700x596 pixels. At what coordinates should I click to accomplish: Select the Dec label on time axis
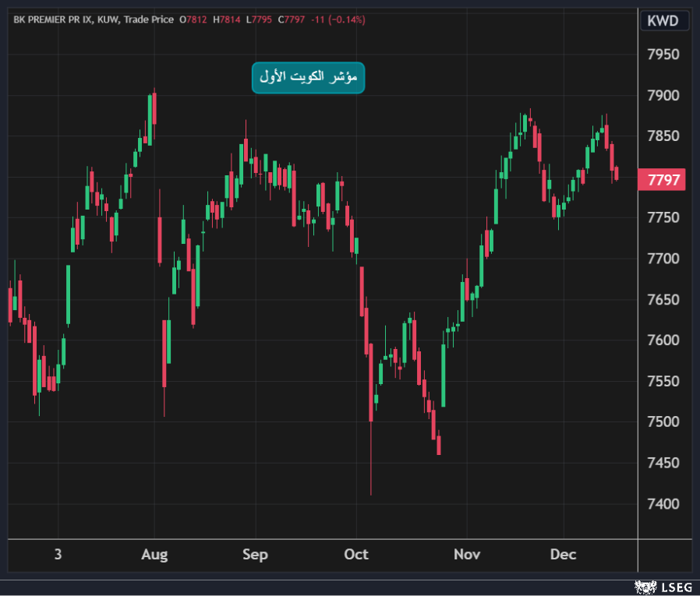pyautogui.click(x=563, y=555)
